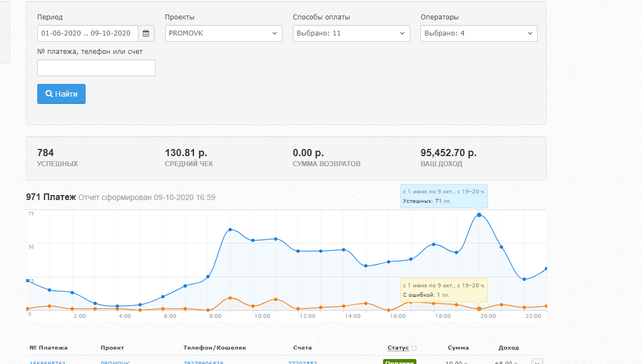Screen dimensions: 641x364
Task: Select the blue 19–20 h peak point
Action: point(479,215)
